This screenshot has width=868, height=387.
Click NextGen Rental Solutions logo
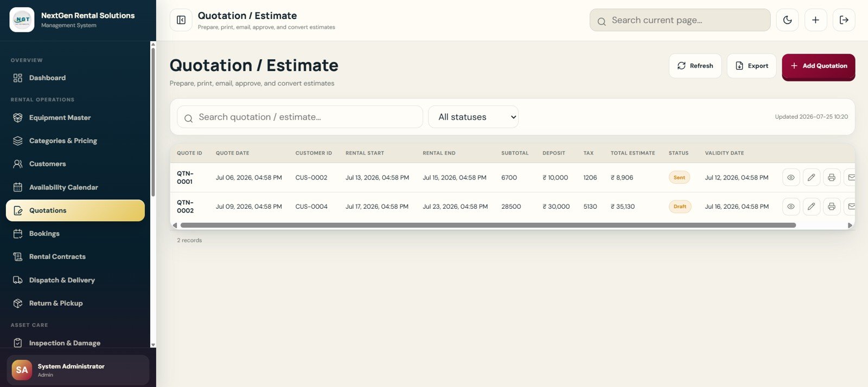point(22,20)
